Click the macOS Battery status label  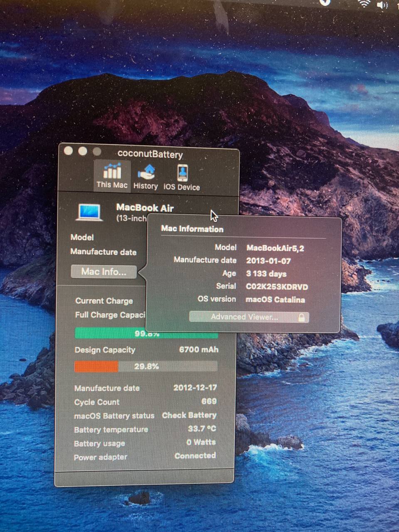coord(114,416)
